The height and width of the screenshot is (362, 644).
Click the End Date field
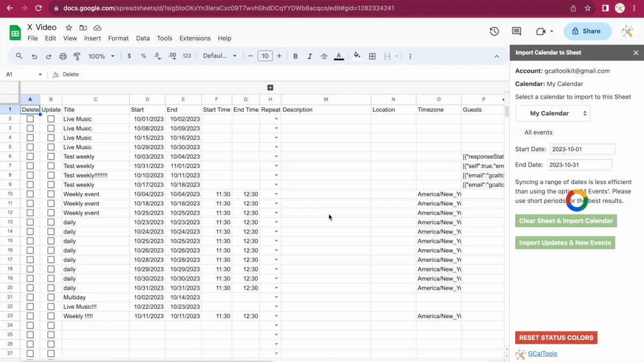click(x=580, y=165)
